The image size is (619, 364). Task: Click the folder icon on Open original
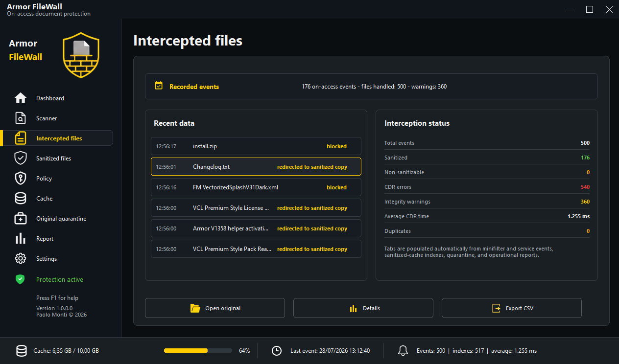195,308
